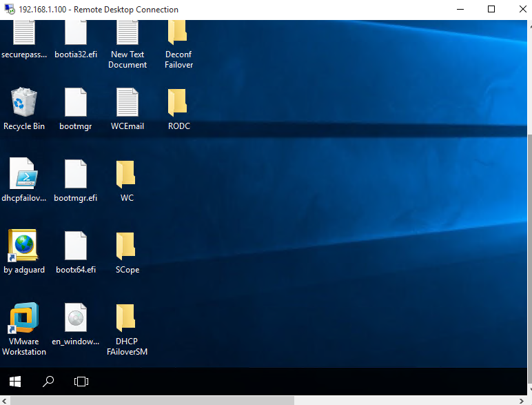Select the bootia32.efi file icon

tap(76, 32)
